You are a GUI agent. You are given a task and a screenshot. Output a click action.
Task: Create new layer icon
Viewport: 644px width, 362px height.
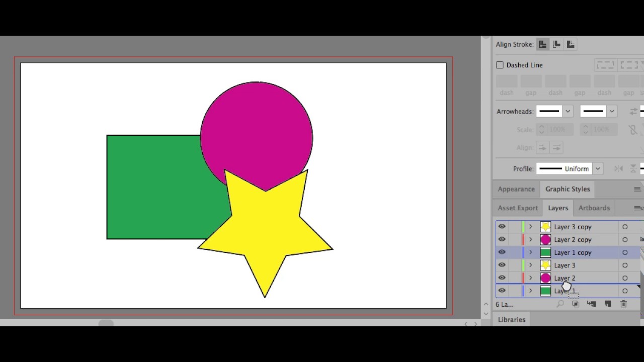[608, 304]
